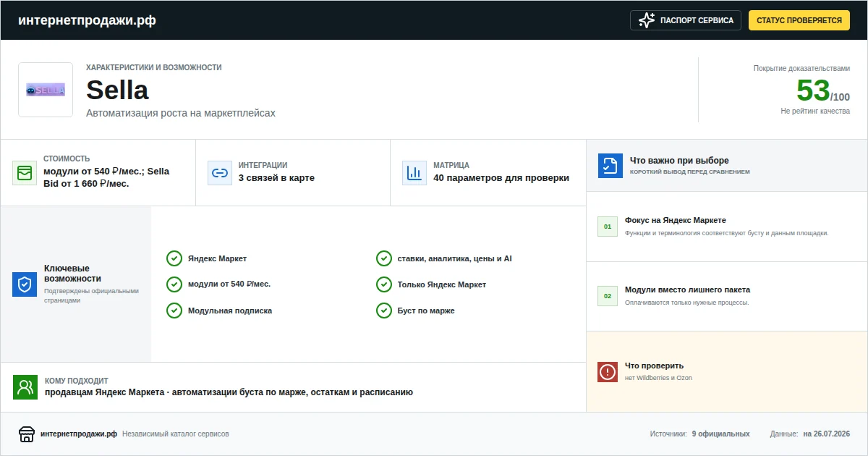Click the coverage score 53
868x456 pixels.
pyautogui.click(x=813, y=90)
